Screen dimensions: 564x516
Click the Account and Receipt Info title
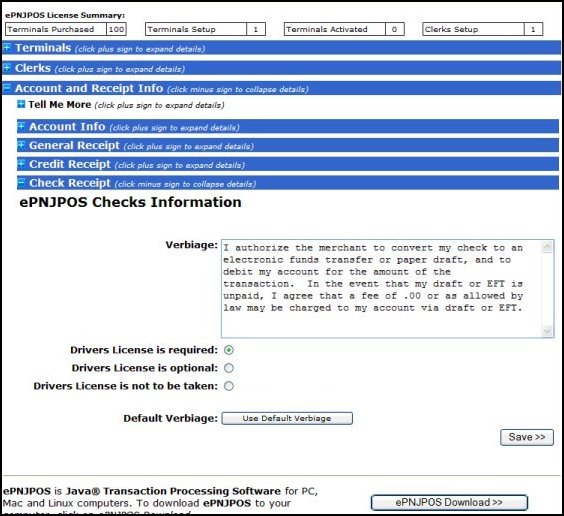click(x=89, y=88)
